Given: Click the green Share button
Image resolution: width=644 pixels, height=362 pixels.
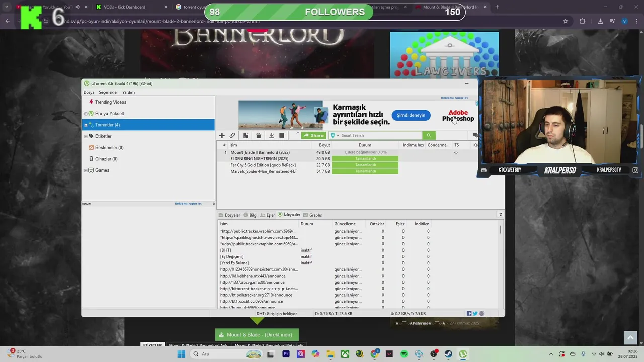Looking at the screenshot, I should tap(313, 135).
